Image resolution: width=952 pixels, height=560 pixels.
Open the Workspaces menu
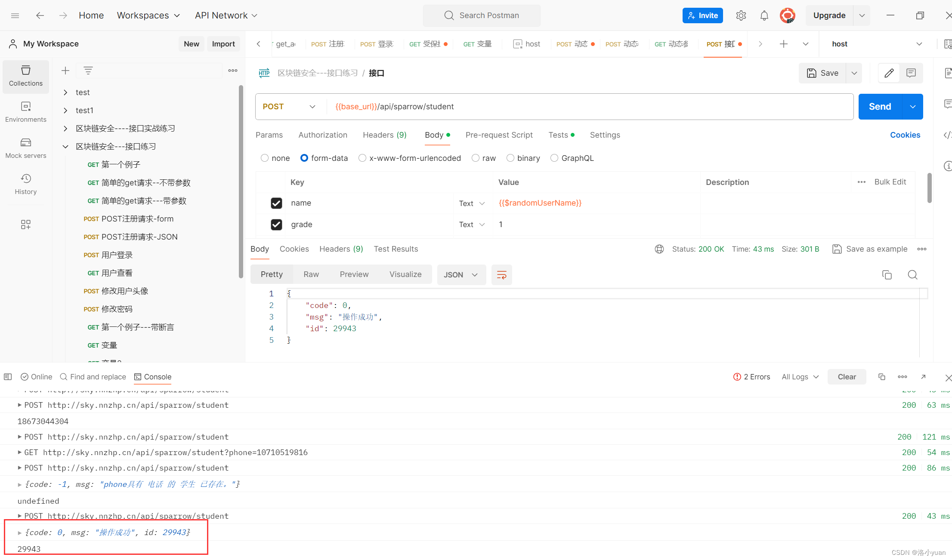[148, 15]
